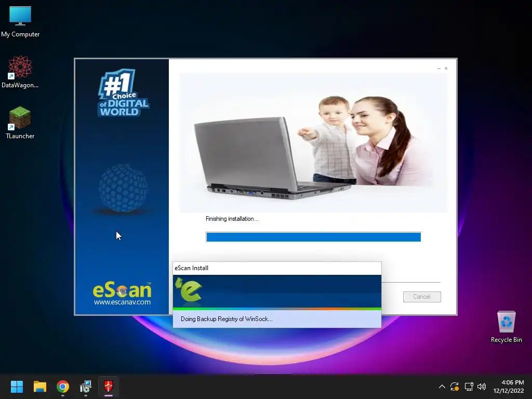This screenshot has width=532, height=399.
Task: Click the #1 Choice of Digital World badge
Action: [123, 93]
